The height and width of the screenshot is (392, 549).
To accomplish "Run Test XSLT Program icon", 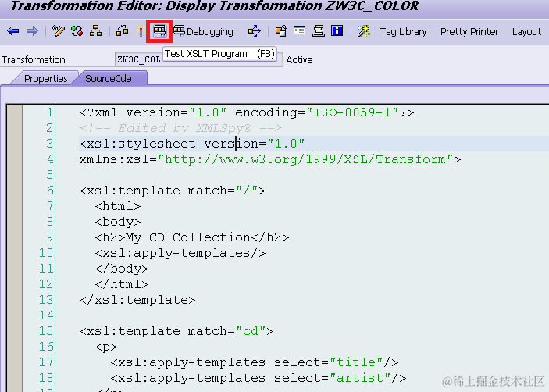I will point(159,31).
